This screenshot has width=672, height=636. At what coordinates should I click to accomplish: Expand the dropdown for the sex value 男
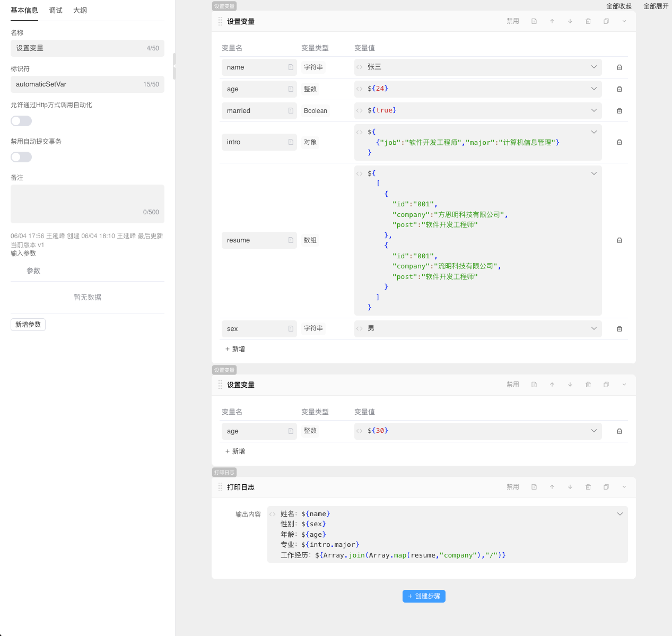594,328
